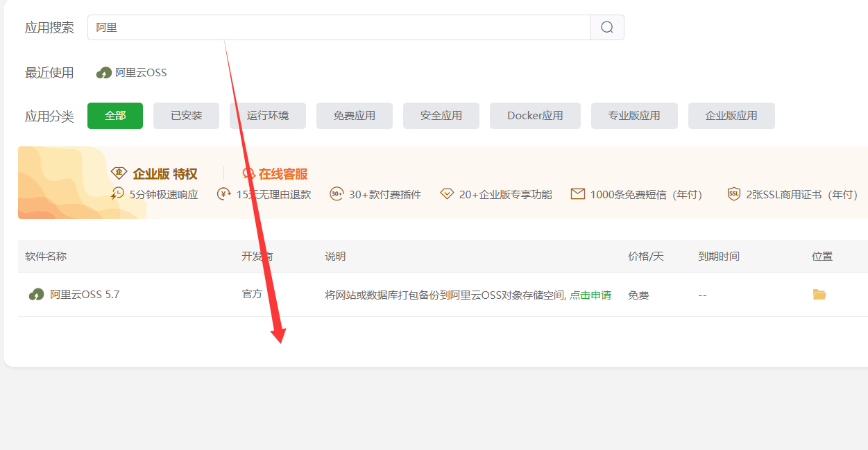Click the search magnifier icon button
Viewport: 868px width, 450px height.
607,28
